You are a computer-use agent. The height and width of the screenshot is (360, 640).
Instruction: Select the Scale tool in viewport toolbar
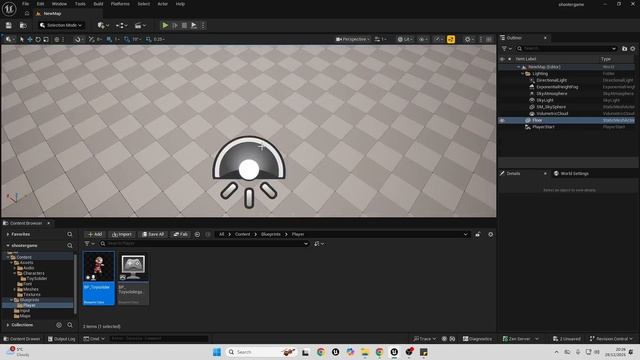(46, 40)
